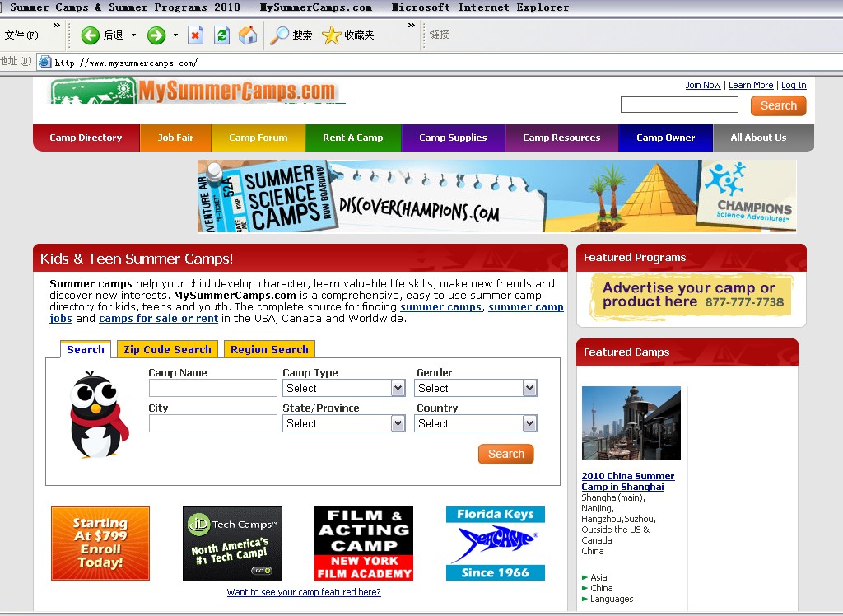Open the Gender dropdown

pos(476,388)
